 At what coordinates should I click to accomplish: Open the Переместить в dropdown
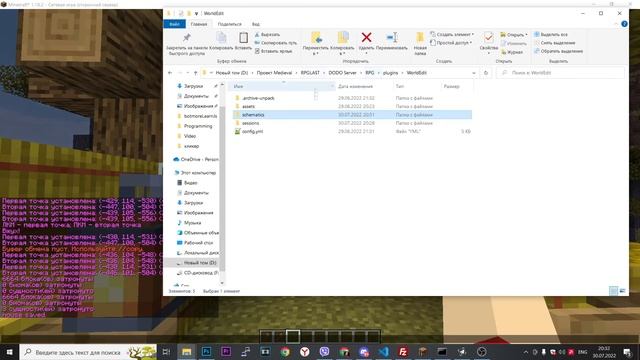click(x=316, y=43)
